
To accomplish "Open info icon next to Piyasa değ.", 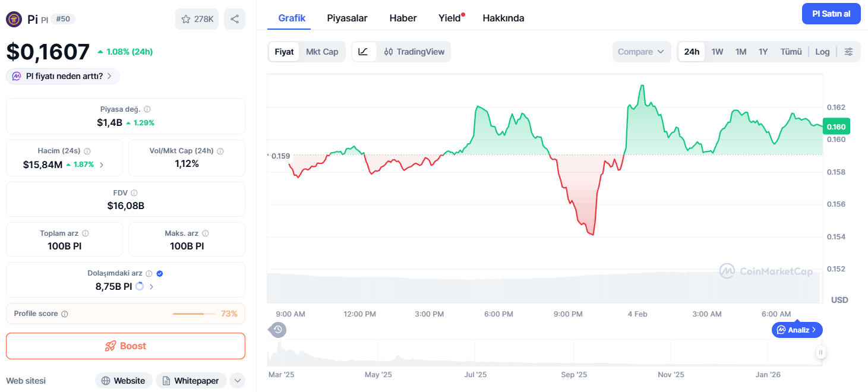I will click(x=147, y=109).
